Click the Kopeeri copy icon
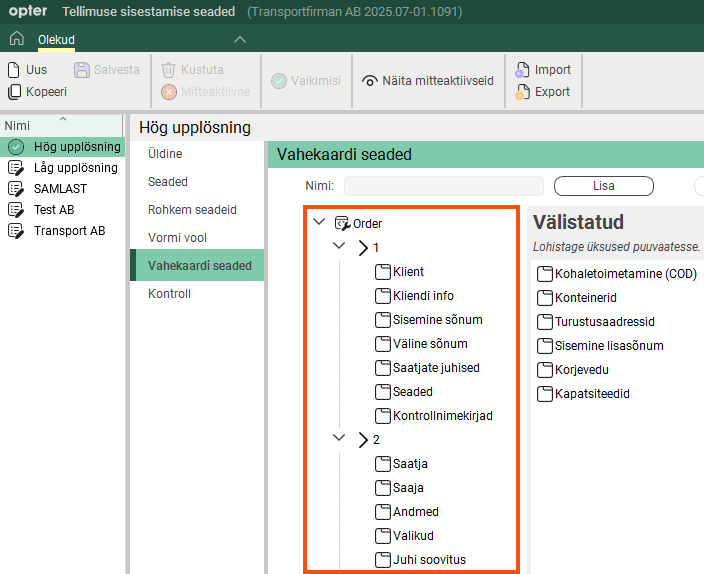 [x=13, y=92]
